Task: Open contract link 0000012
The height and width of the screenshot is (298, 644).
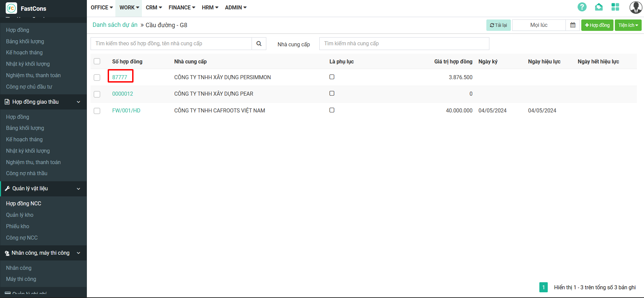Action: pos(122,94)
